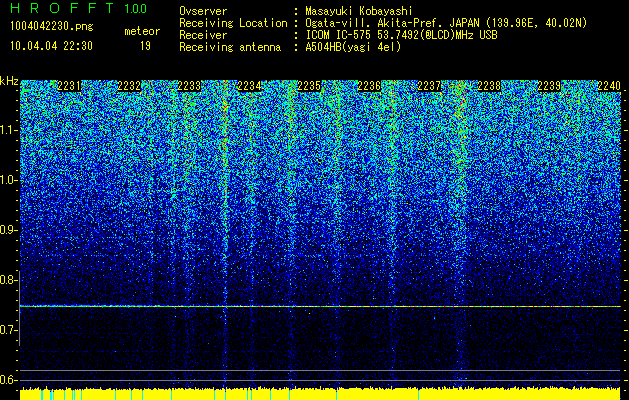
Task: Click the 0.8 kHz axis label
Action: [x=9, y=280]
